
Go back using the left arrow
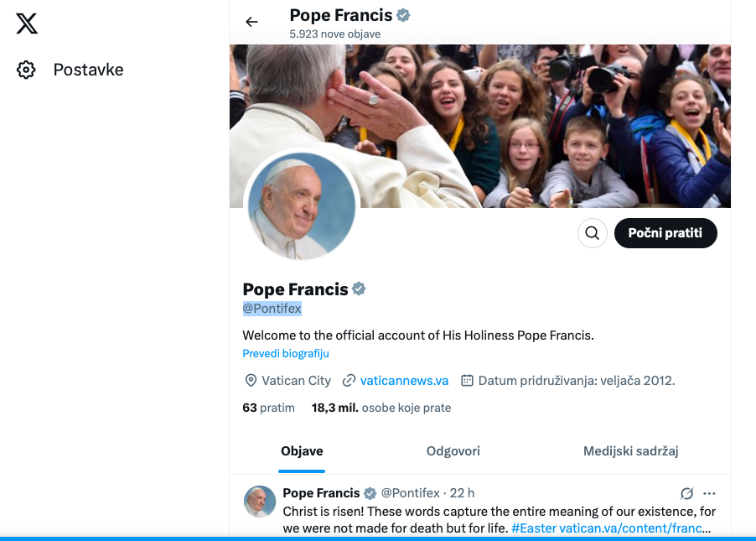(251, 22)
